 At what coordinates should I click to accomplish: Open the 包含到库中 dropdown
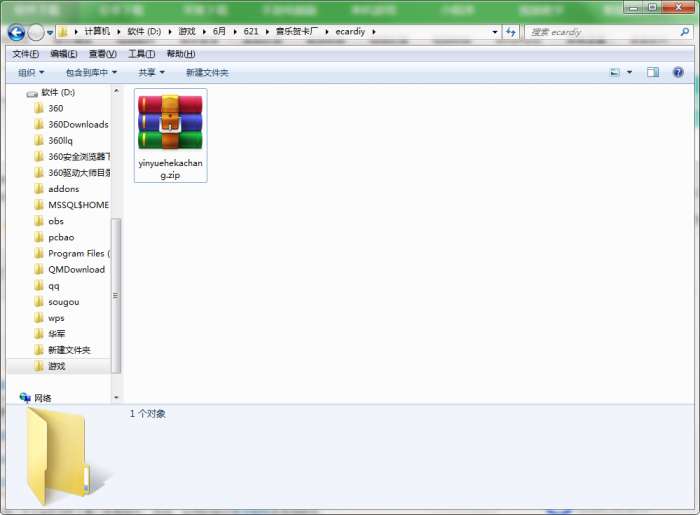(x=92, y=72)
